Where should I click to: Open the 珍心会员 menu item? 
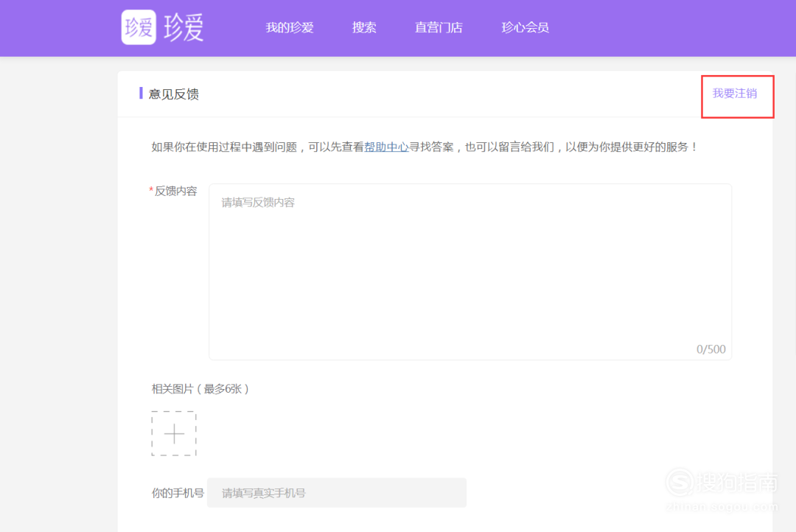525,27
